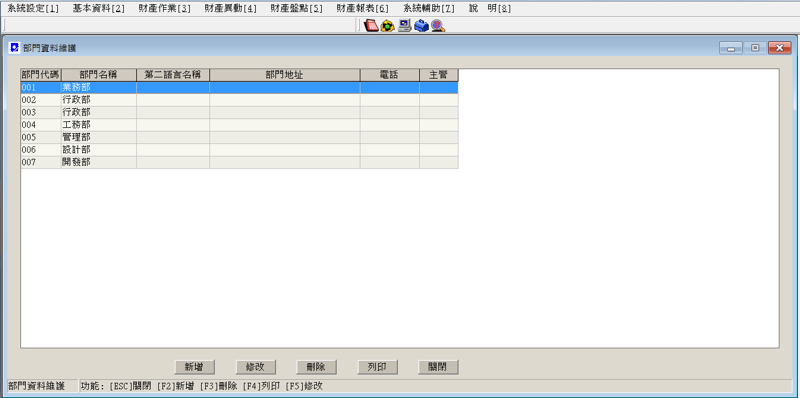Open the 財產報表[6] menu

[362, 9]
